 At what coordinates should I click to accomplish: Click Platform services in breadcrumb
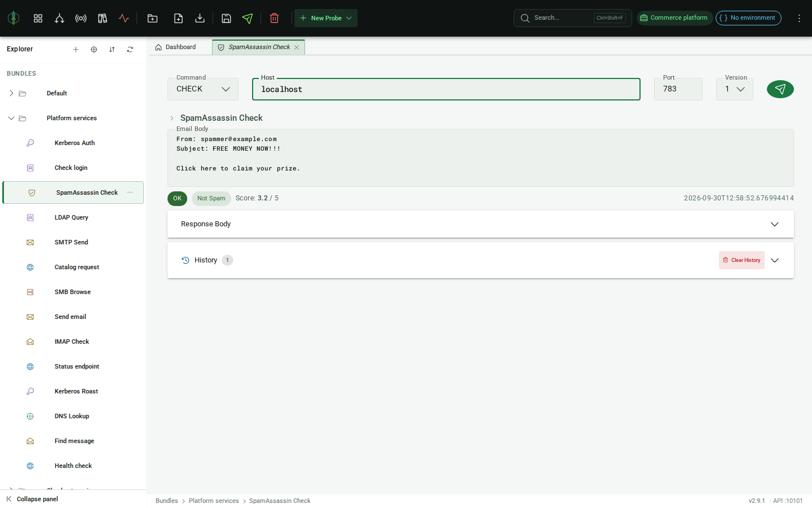[214, 501]
